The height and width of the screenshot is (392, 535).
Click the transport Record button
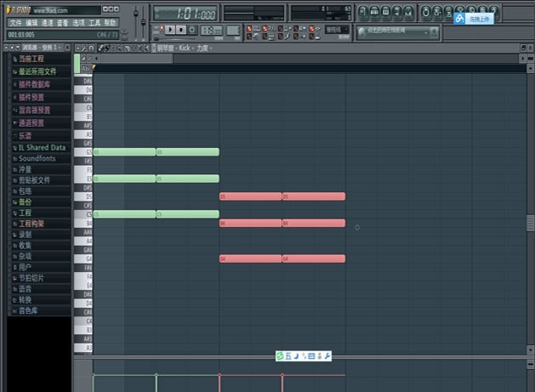click(x=192, y=30)
